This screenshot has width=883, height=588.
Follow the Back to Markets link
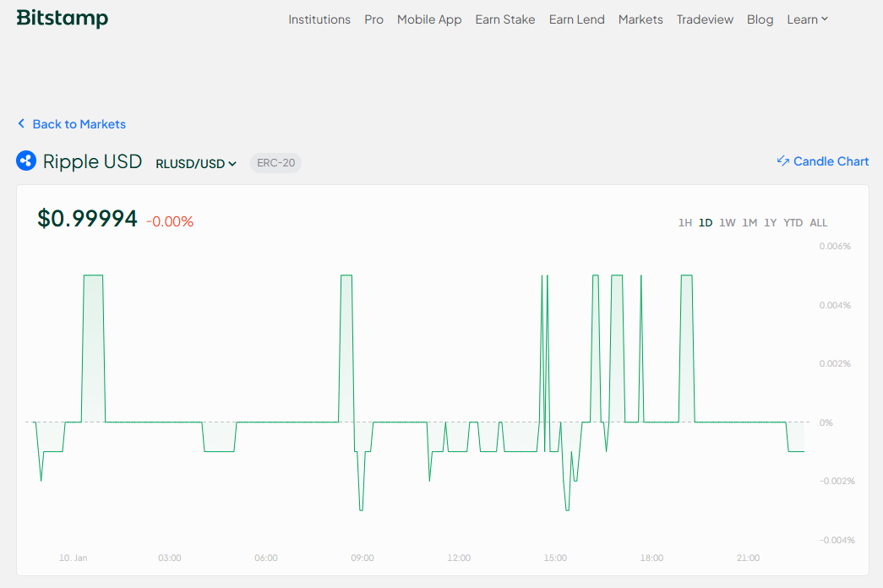click(x=79, y=124)
